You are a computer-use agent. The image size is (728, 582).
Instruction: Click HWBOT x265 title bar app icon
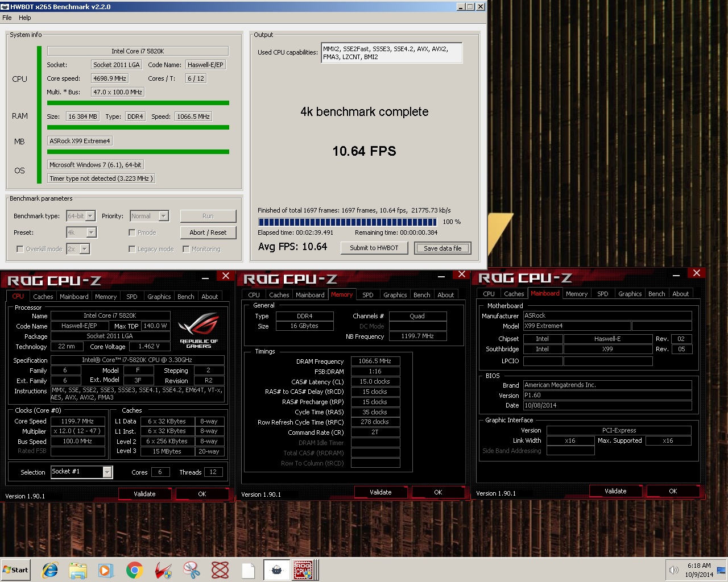point(5,7)
